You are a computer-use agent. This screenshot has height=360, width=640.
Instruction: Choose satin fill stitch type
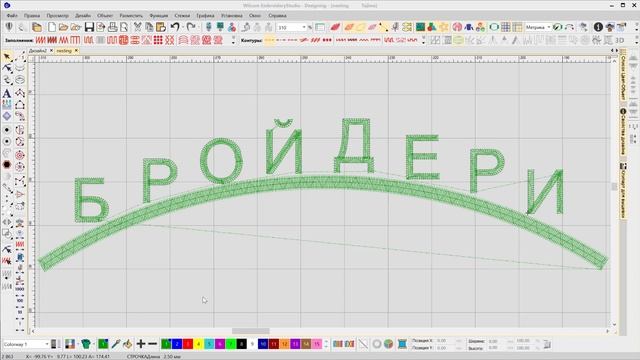40,40
